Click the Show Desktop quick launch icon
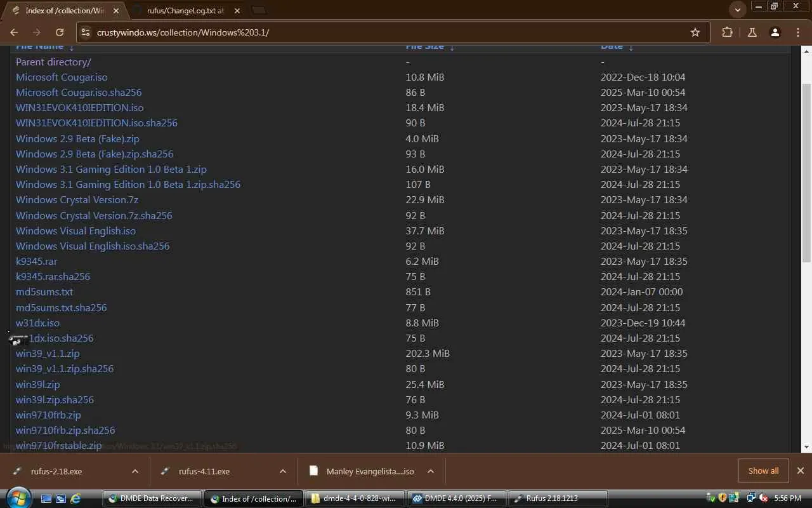The height and width of the screenshot is (508, 812). [46, 498]
